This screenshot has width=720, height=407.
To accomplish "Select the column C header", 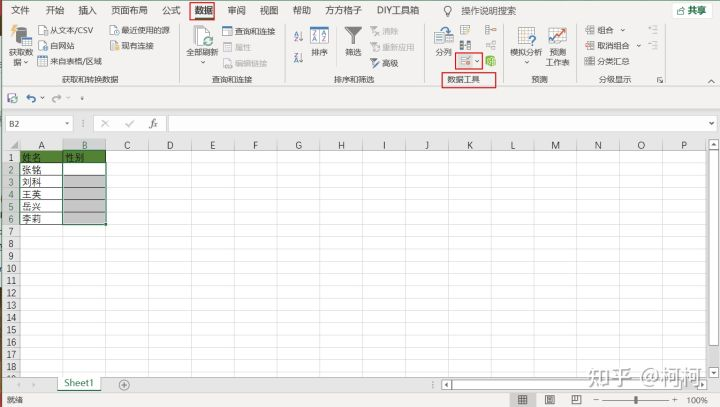I will pos(127,145).
